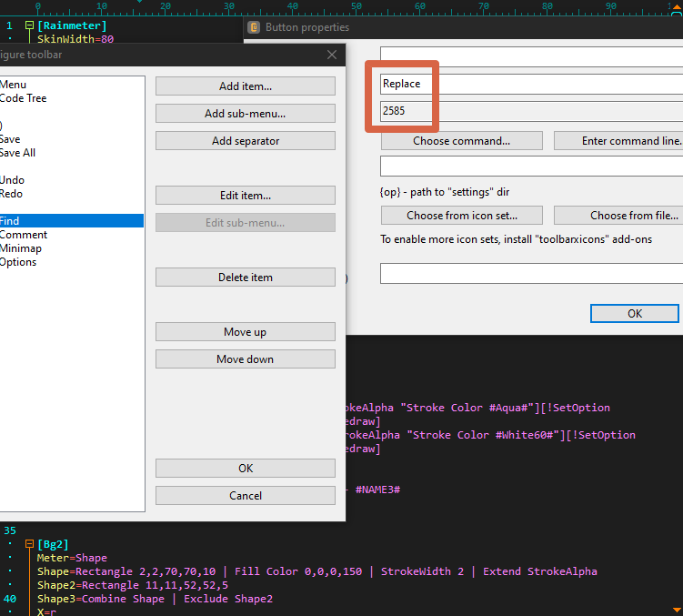
Task: Confirm Button properties with OK
Action: 634,313
